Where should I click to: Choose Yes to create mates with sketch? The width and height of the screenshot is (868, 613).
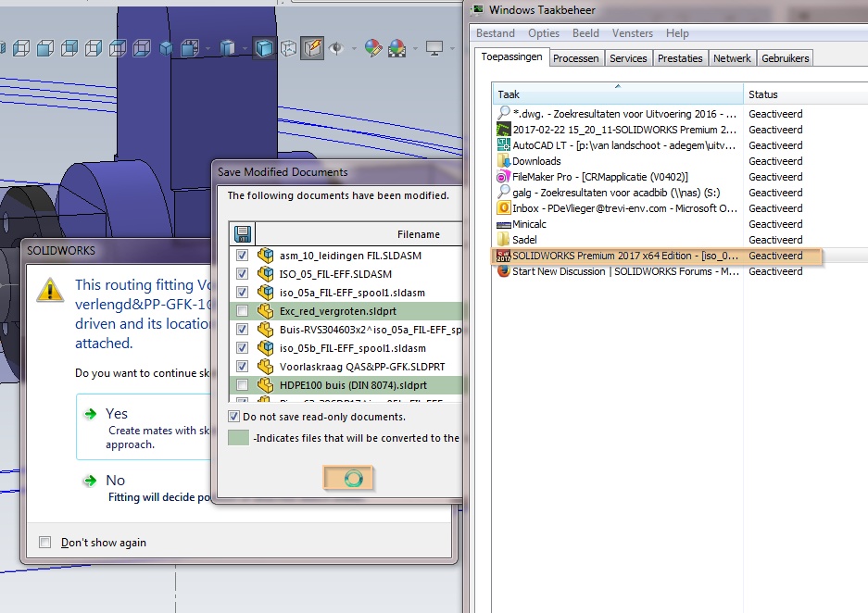click(144, 427)
